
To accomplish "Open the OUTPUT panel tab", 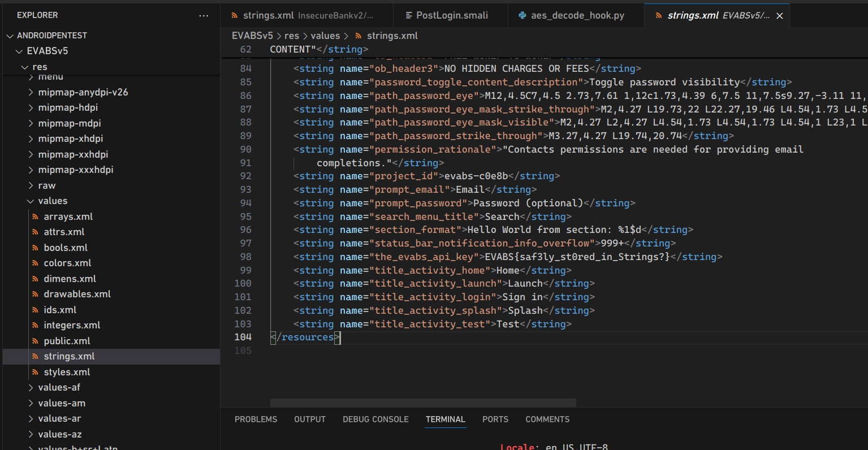I will 310,419.
